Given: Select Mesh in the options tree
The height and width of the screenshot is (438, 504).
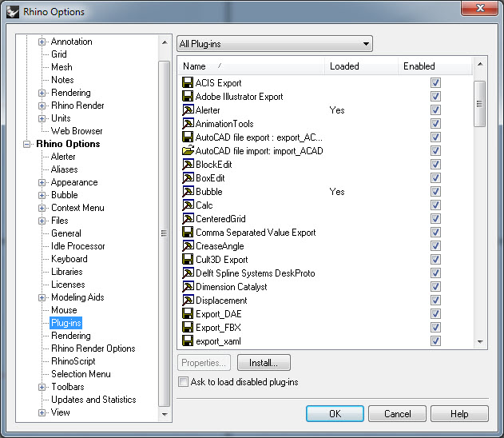Looking at the screenshot, I should tap(62, 67).
